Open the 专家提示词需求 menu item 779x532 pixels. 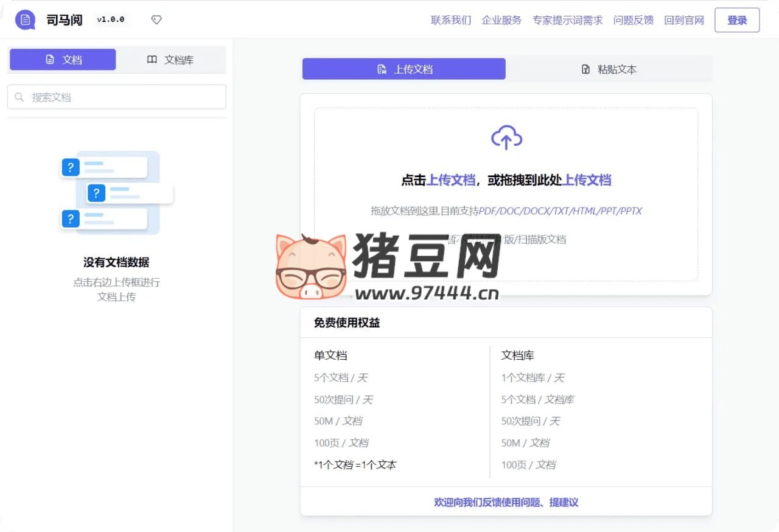click(567, 20)
